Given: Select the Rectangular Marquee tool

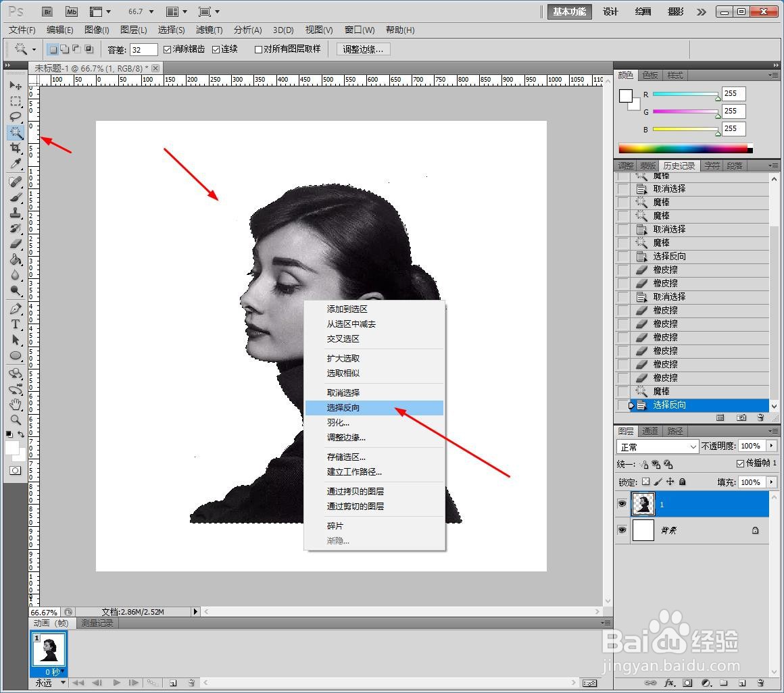Looking at the screenshot, I should 16,101.
